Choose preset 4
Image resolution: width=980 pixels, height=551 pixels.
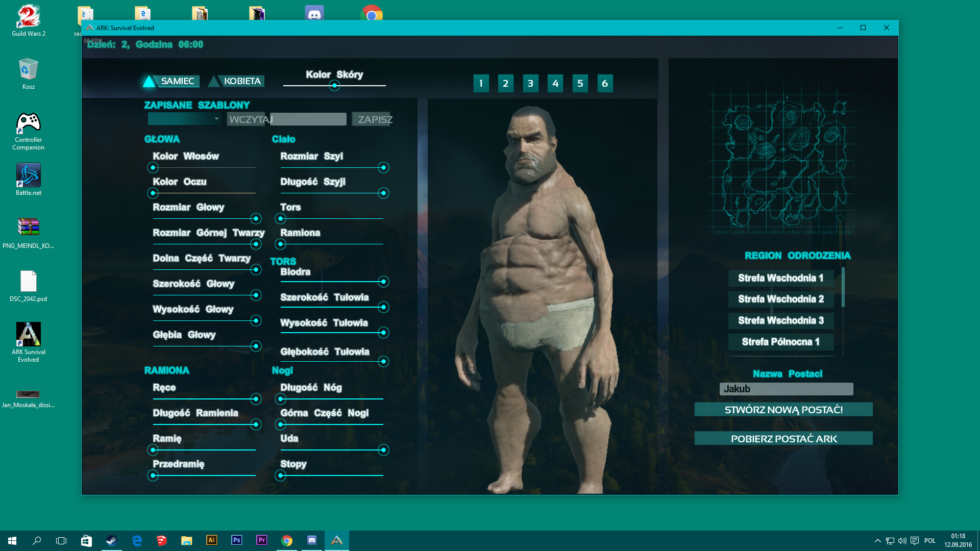(x=555, y=83)
